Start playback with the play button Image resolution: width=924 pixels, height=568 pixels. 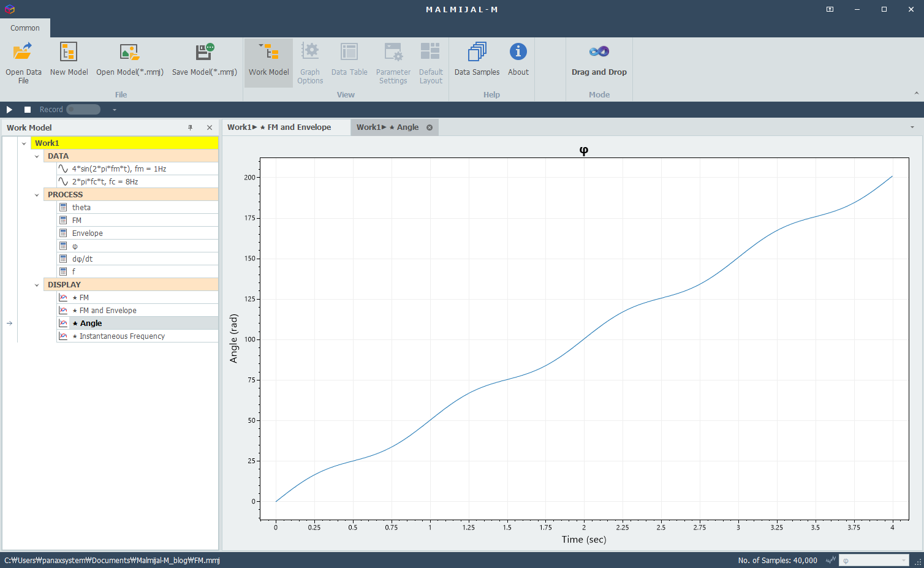pos(9,110)
